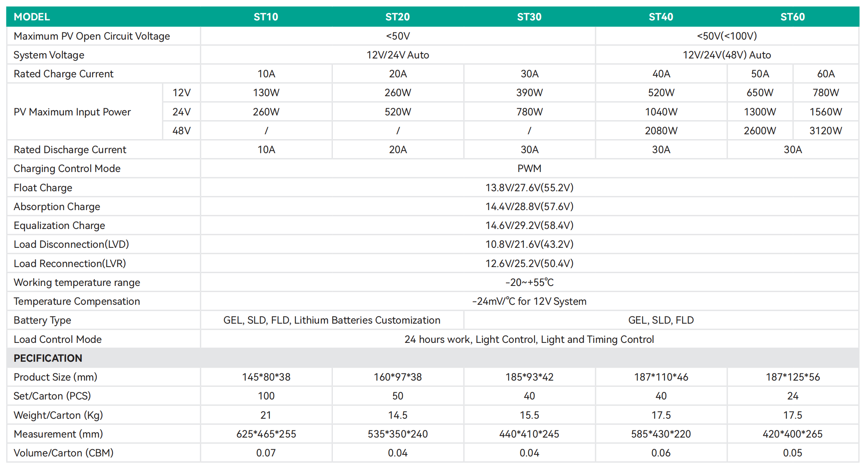Screen dimensions: 868x470
Task: Click the 145*80*38 product size cell
Action: (x=266, y=377)
